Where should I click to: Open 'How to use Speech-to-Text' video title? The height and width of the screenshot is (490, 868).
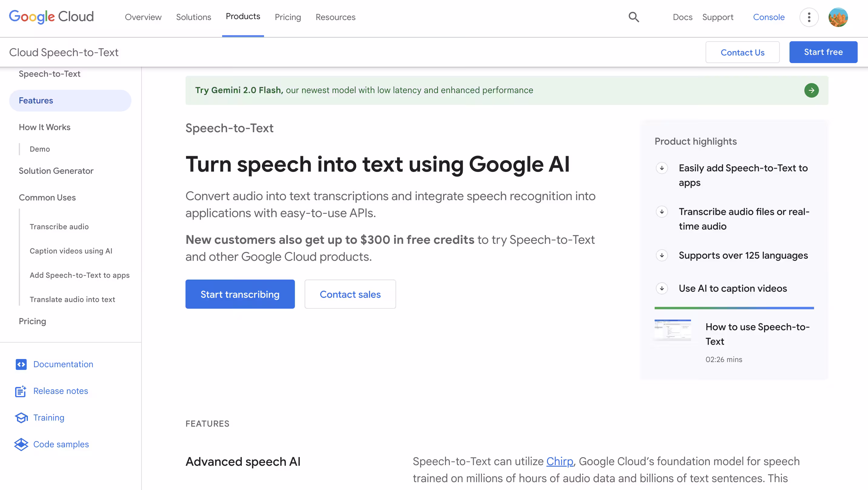(757, 334)
